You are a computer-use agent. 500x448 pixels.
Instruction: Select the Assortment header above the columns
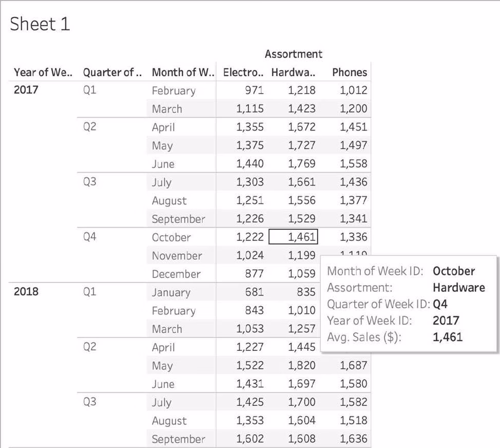click(293, 54)
